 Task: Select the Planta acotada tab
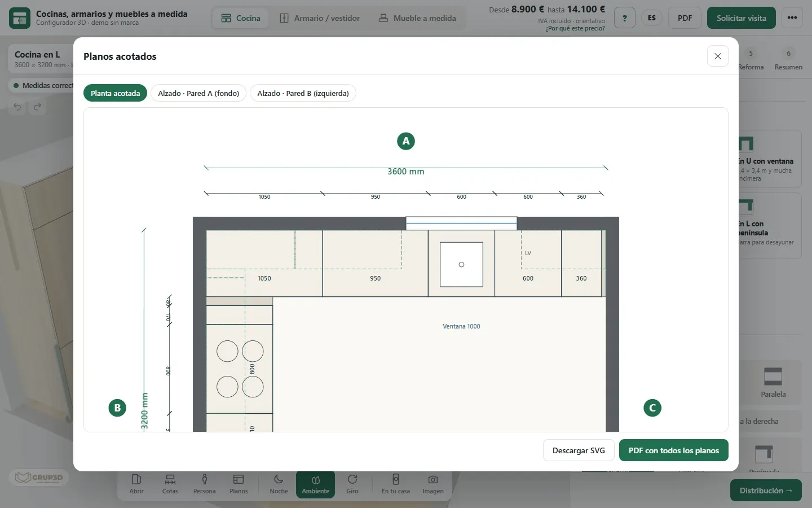click(115, 93)
